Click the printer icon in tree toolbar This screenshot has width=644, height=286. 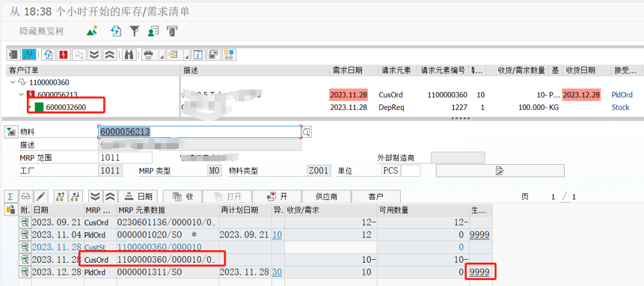pos(150,55)
